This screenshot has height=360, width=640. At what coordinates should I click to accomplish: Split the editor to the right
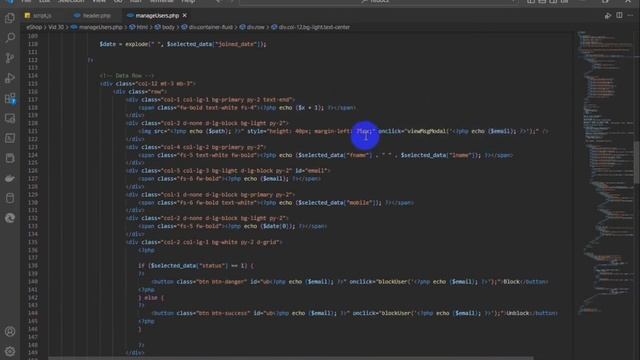[x=619, y=16]
